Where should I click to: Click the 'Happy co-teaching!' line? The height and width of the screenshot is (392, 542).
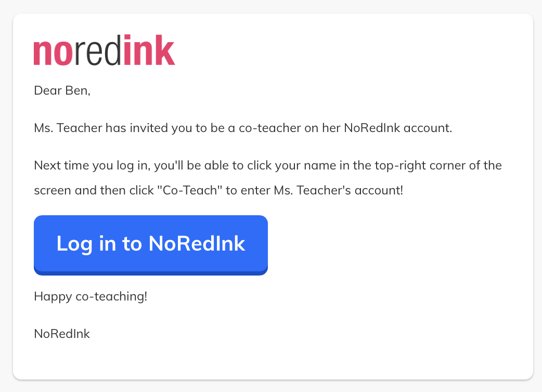[91, 296]
